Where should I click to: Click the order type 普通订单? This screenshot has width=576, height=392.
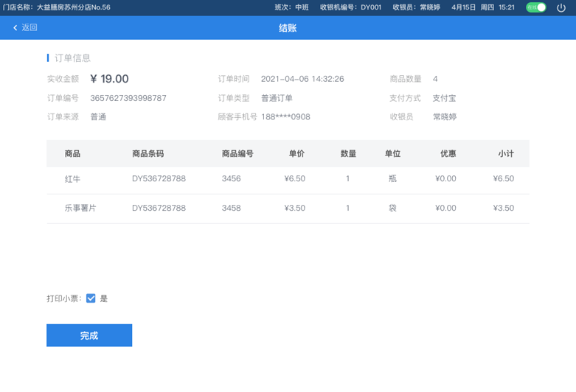(x=277, y=98)
